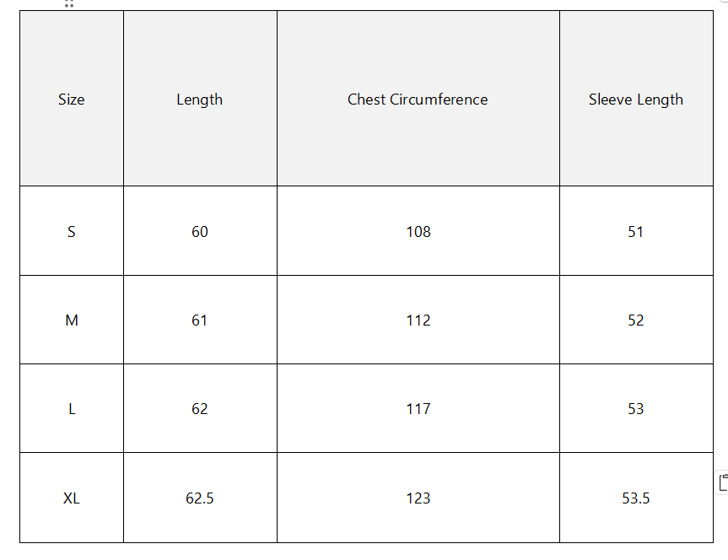This screenshot has width=728, height=560.
Task: Click the 117 chest circumference cell
Action: pos(418,409)
